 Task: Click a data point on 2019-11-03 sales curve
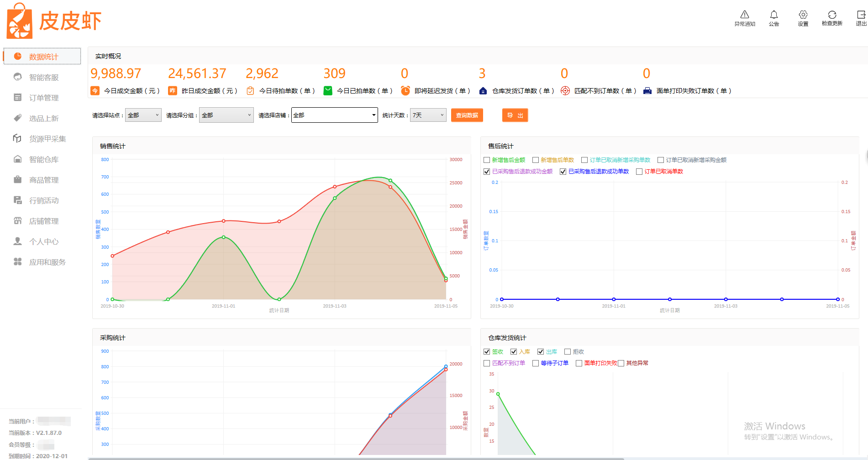335,186
